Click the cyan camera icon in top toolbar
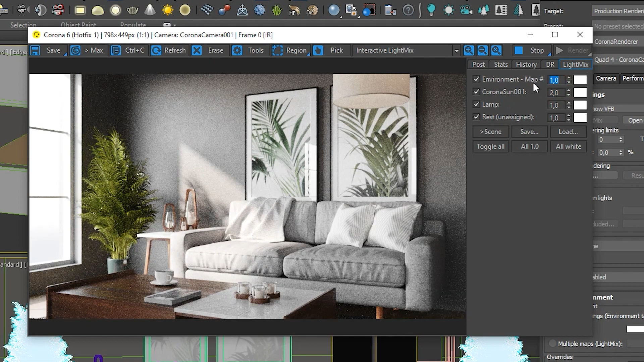The height and width of the screenshot is (362, 644). (466, 10)
